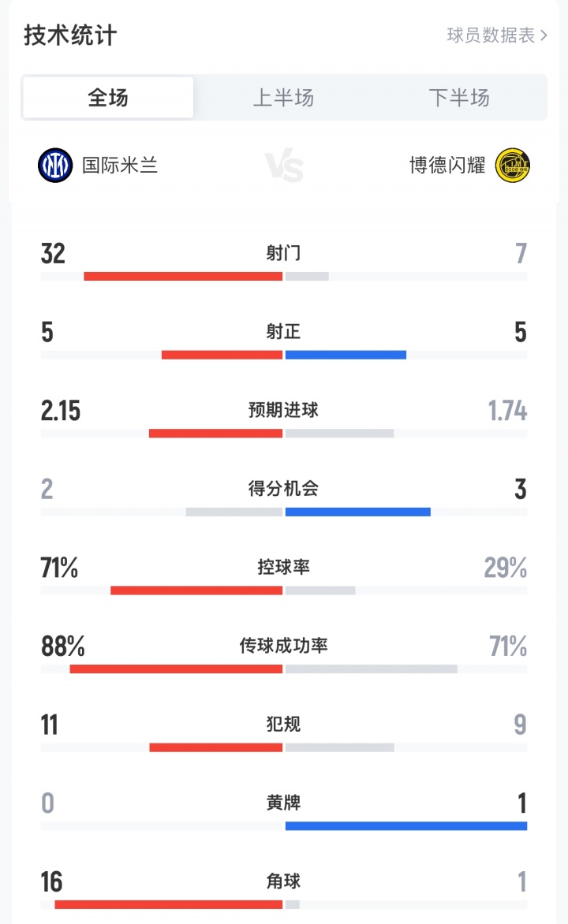
Task: Switch to the 下半场 second half tab
Action: click(459, 98)
